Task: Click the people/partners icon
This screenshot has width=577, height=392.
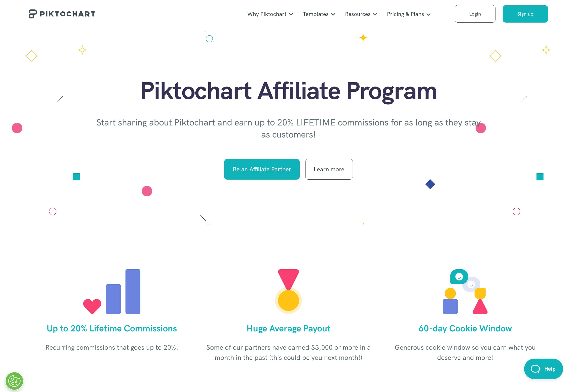Action: click(465, 291)
